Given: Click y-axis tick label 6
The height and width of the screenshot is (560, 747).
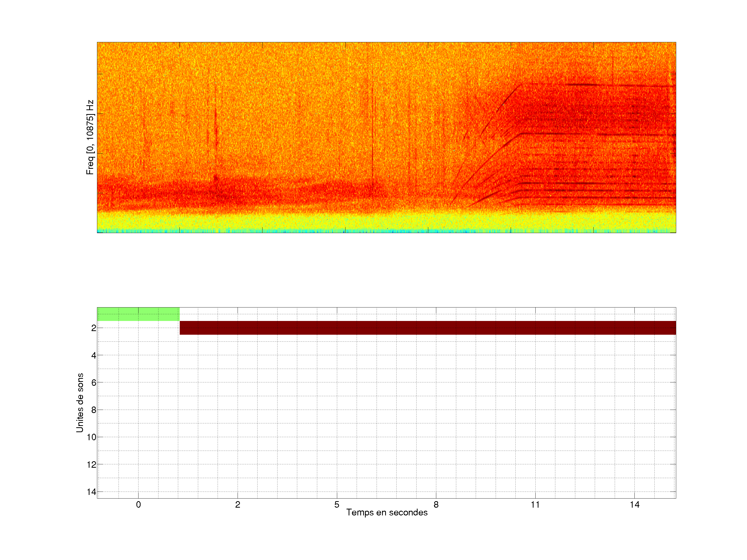Looking at the screenshot, I should pos(94,383).
